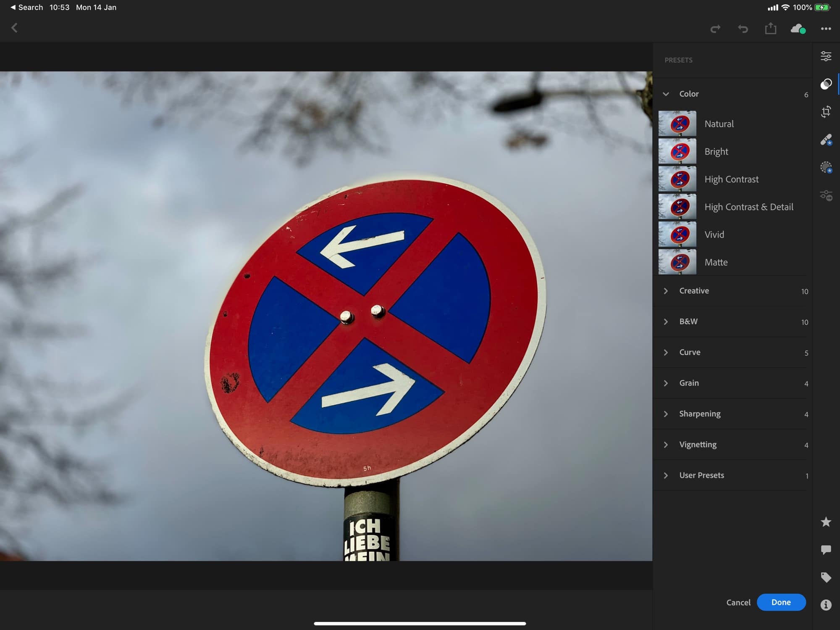The height and width of the screenshot is (630, 840).
Task: Check cloud sync status icon
Action: (798, 29)
